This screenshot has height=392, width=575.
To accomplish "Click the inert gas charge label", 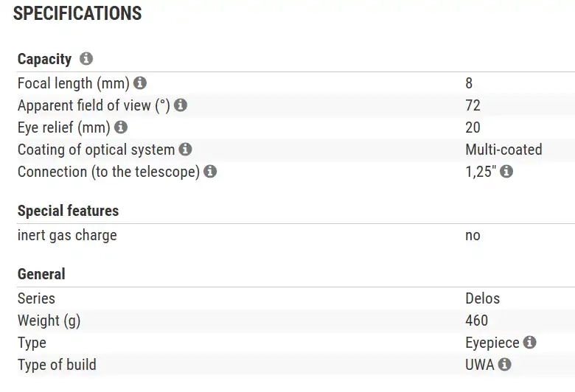I will coord(67,236).
